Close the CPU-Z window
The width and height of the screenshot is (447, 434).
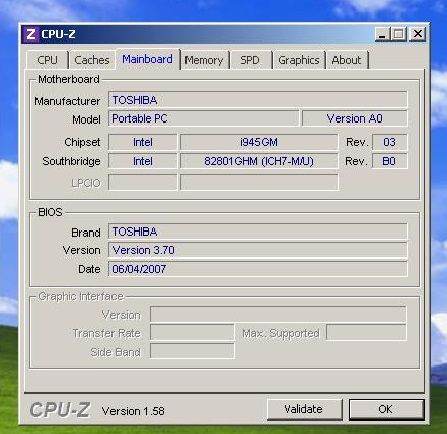[x=417, y=34]
